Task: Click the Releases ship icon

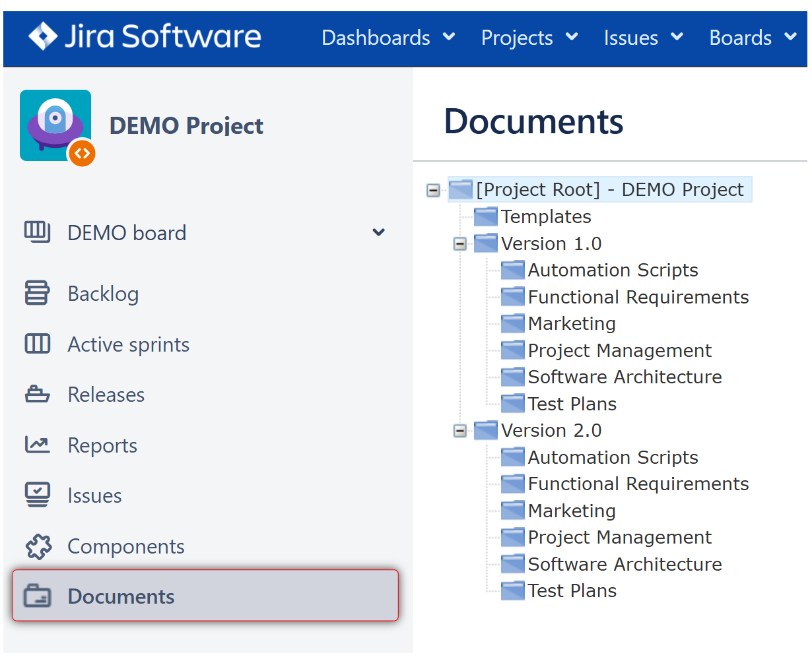Action: (38, 394)
